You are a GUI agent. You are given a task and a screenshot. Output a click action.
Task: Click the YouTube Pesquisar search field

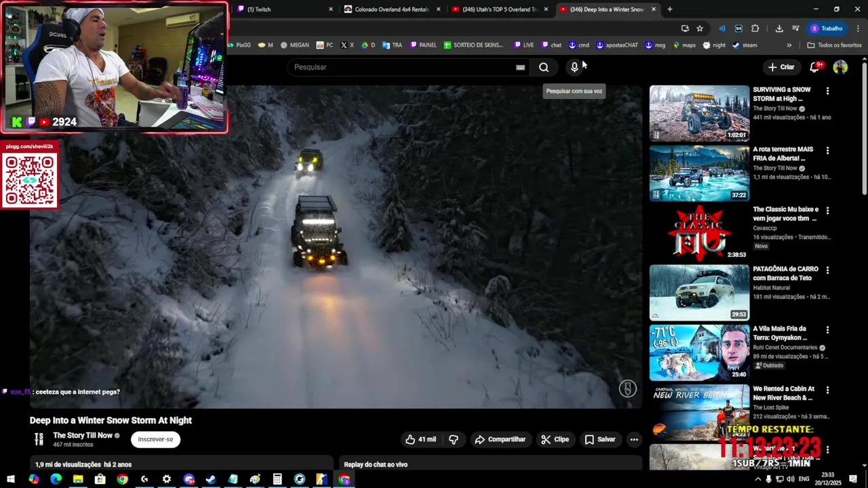pos(403,67)
